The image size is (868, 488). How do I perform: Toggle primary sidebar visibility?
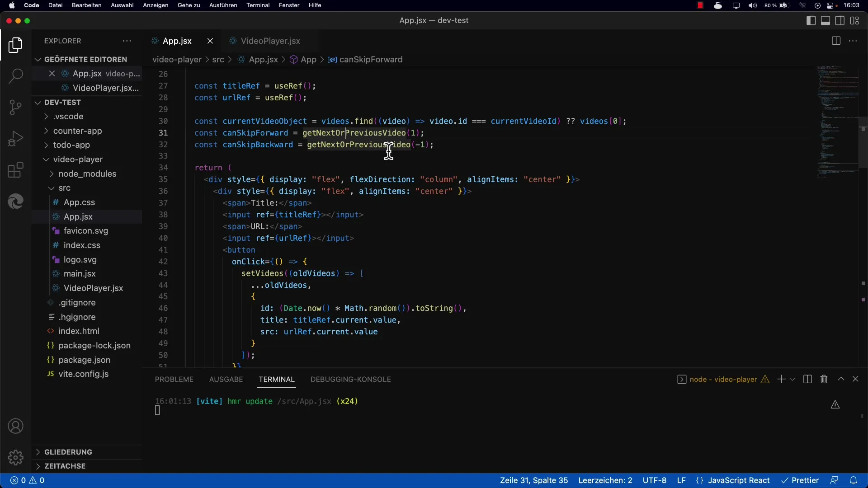(x=811, y=20)
